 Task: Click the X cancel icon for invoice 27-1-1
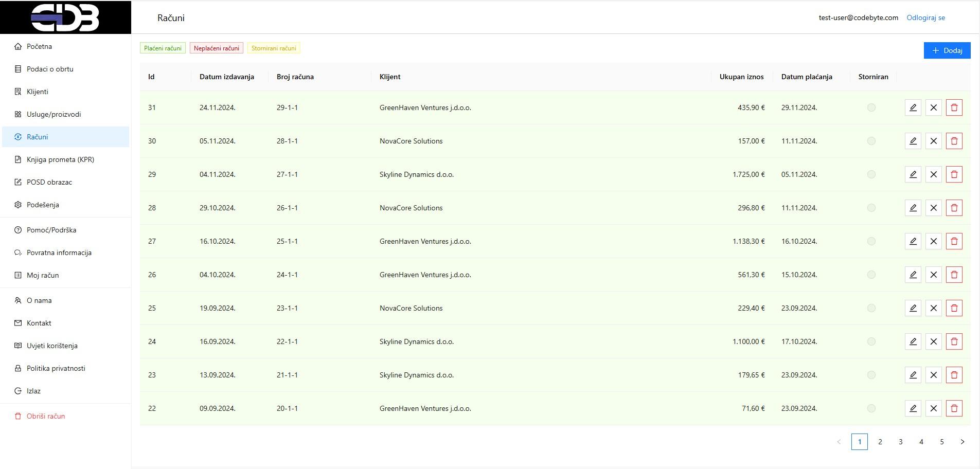tap(933, 174)
